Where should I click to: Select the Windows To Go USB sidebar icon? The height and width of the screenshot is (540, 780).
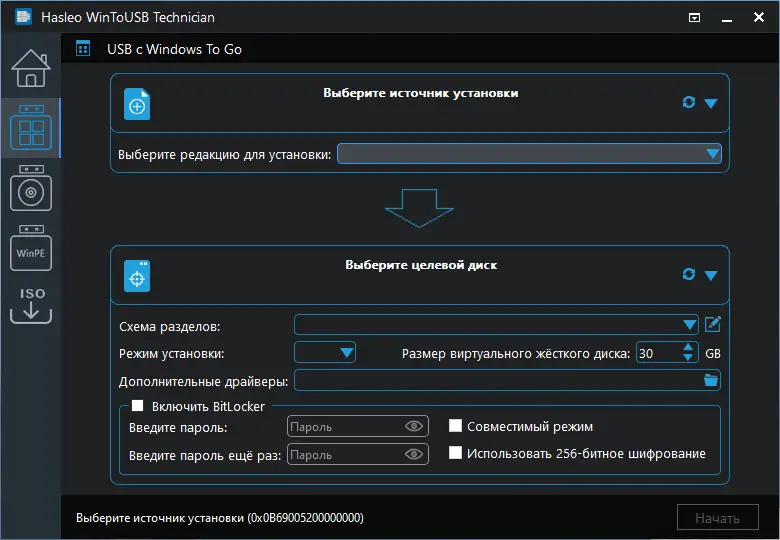pos(31,127)
